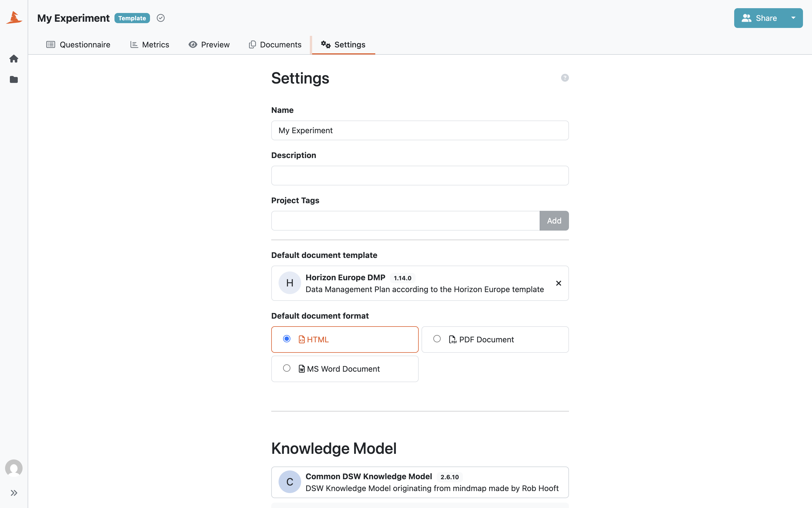
Task: Switch to the Questionnaire tab
Action: point(78,45)
